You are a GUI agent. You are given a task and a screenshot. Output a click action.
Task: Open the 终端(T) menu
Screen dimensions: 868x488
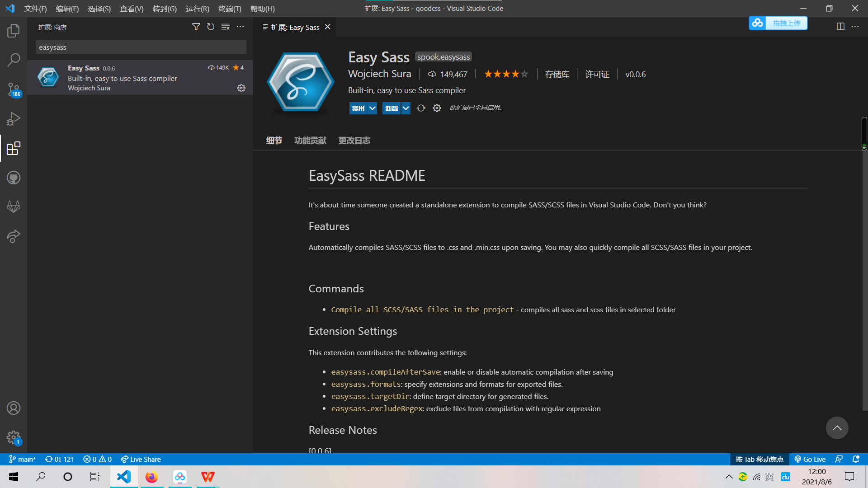pyautogui.click(x=230, y=9)
